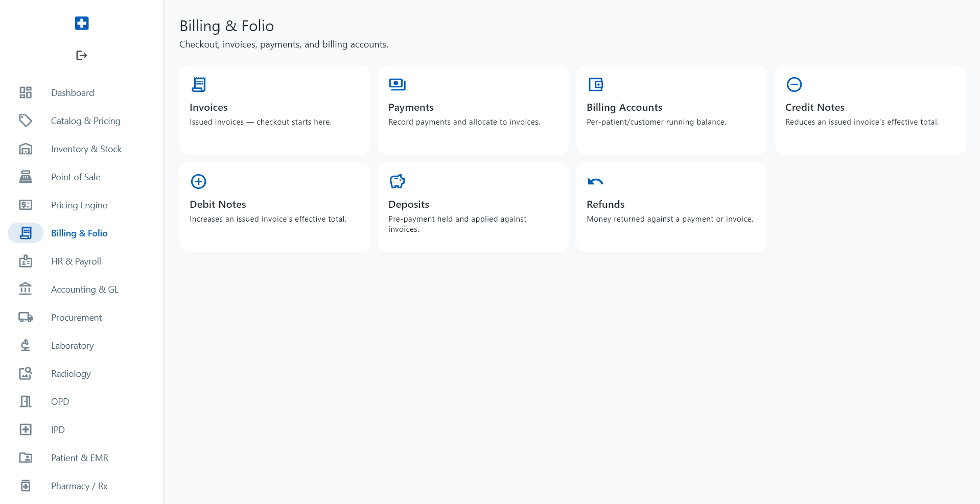Click the HR & Payroll badge icon
This screenshot has width=980, height=504.
coord(26,261)
